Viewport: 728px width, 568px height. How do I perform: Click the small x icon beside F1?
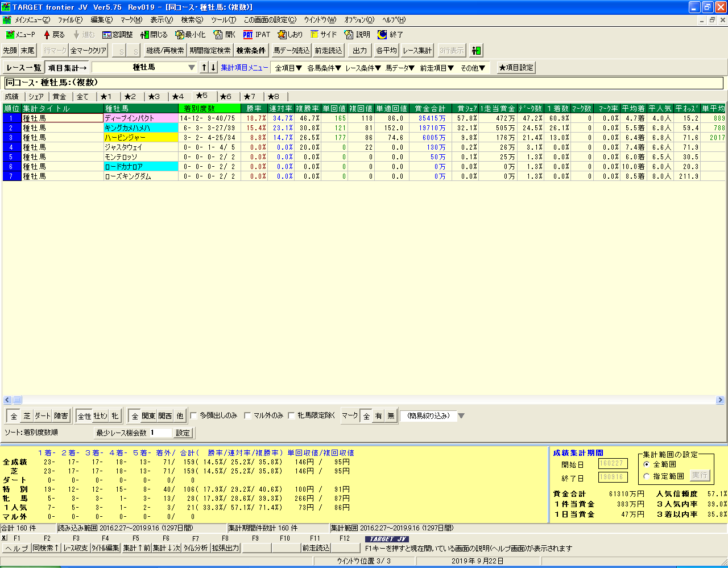(x=4, y=538)
